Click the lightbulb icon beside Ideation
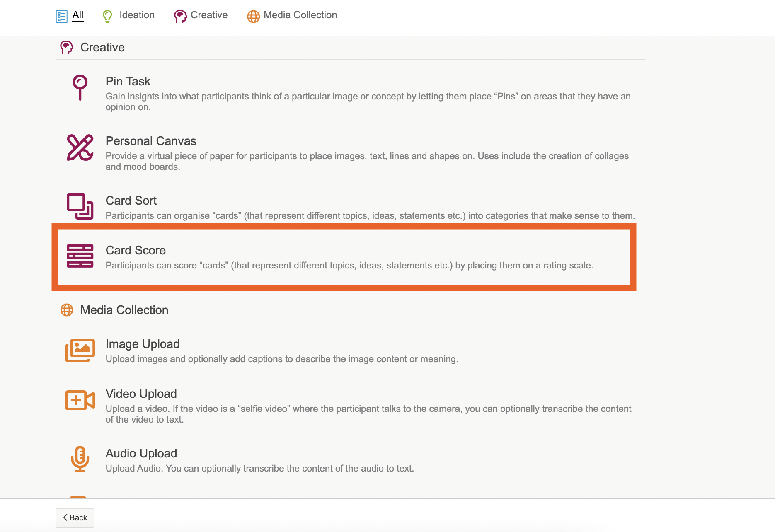Screen dimensions: 775x532 pos(107,16)
